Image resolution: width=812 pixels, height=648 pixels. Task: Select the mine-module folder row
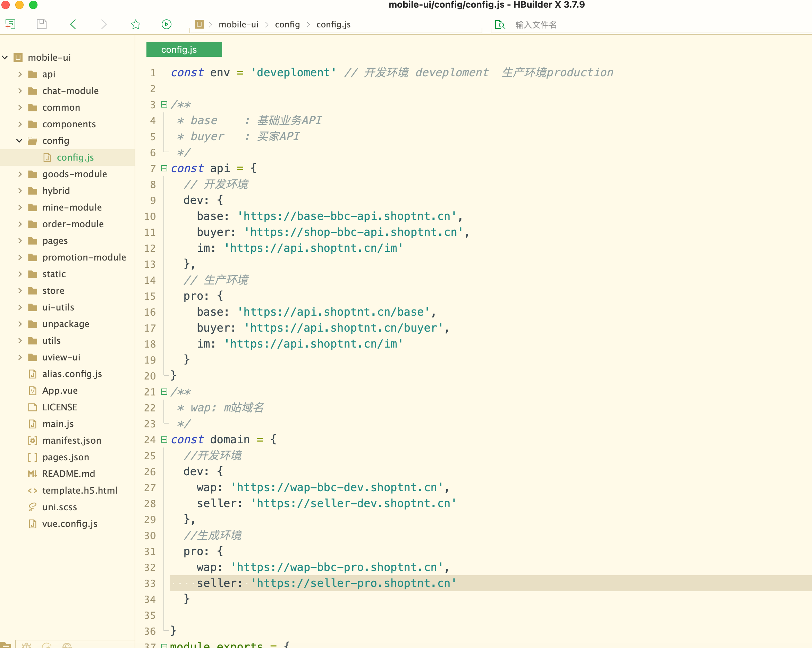click(67, 207)
